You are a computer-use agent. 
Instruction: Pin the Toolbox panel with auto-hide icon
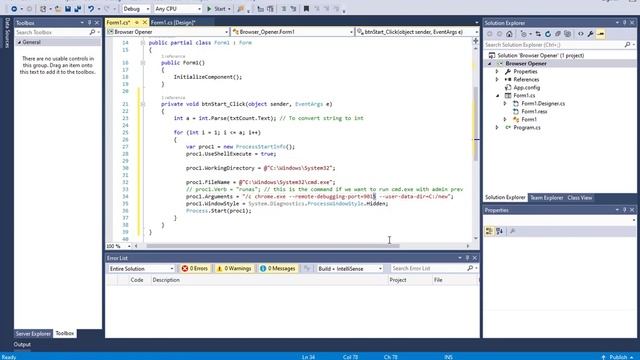[x=89, y=23]
